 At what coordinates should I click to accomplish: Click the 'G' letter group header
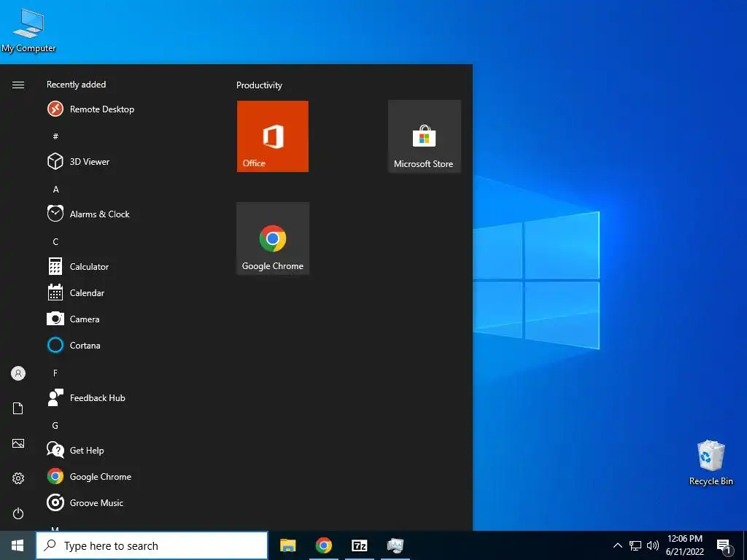point(55,425)
